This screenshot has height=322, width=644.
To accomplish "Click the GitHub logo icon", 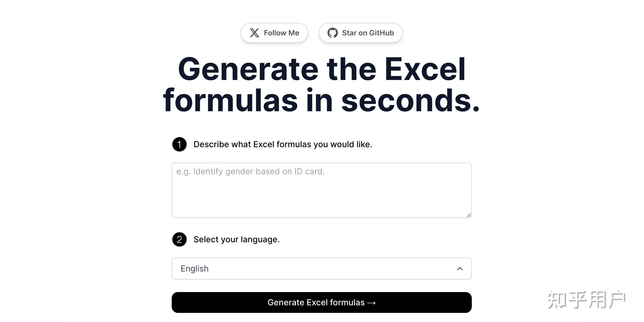I will pyautogui.click(x=333, y=33).
